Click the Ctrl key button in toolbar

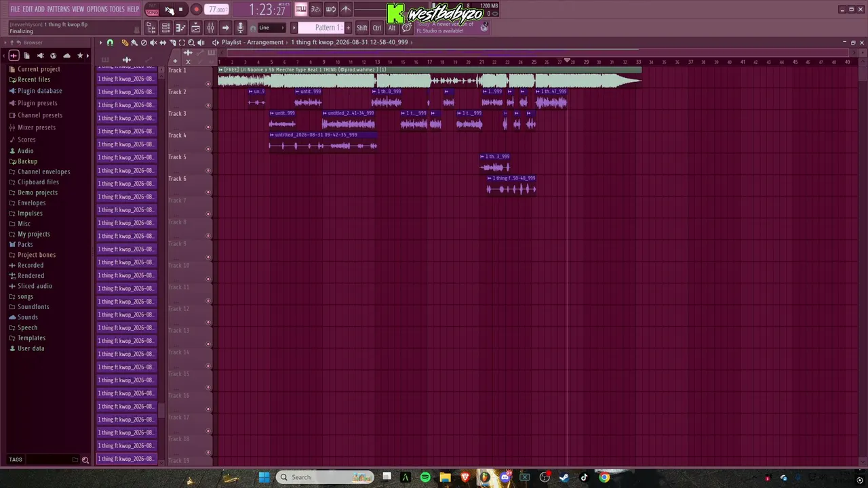[x=377, y=28]
